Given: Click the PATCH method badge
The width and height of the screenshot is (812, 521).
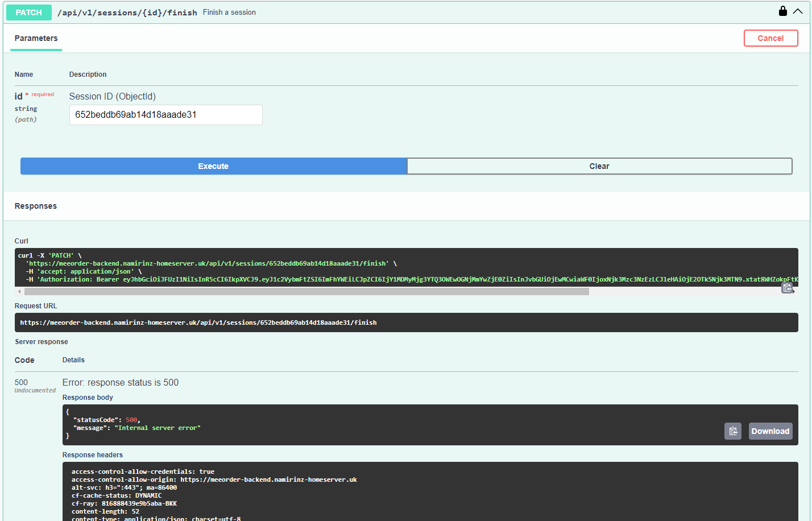Looking at the screenshot, I should click(x=28, y=12).
